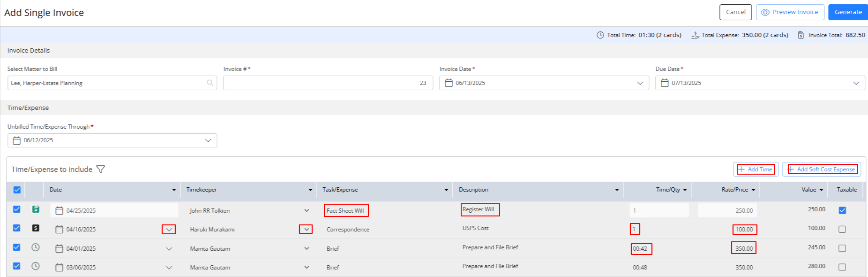Click calendar icon in Unbilled Time/Expense Through field
This screenshot has width=868, height=277.
tap(17, 140)
